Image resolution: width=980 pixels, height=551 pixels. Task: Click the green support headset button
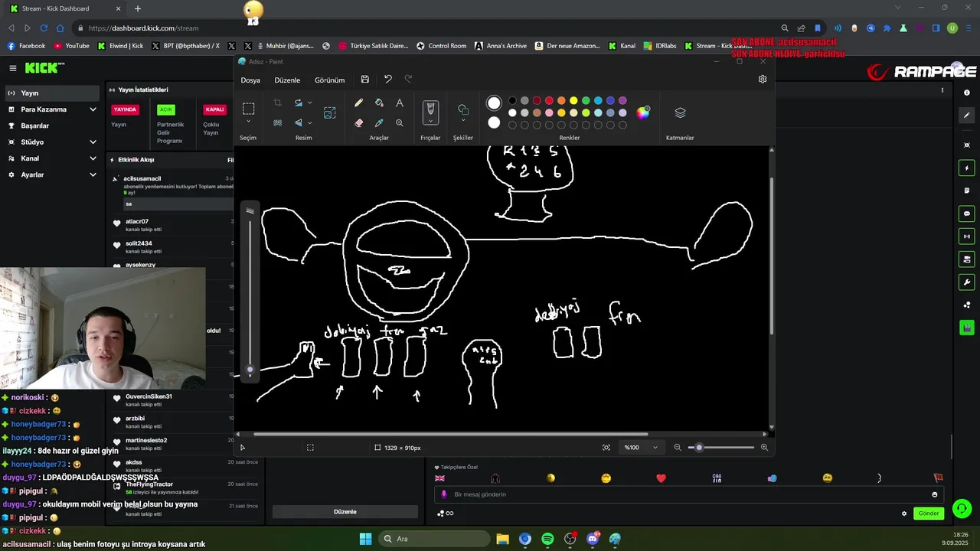(962, 508)
